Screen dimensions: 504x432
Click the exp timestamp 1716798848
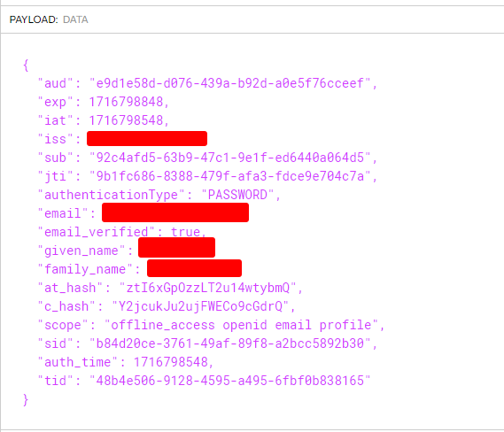[x=126, y=102]
